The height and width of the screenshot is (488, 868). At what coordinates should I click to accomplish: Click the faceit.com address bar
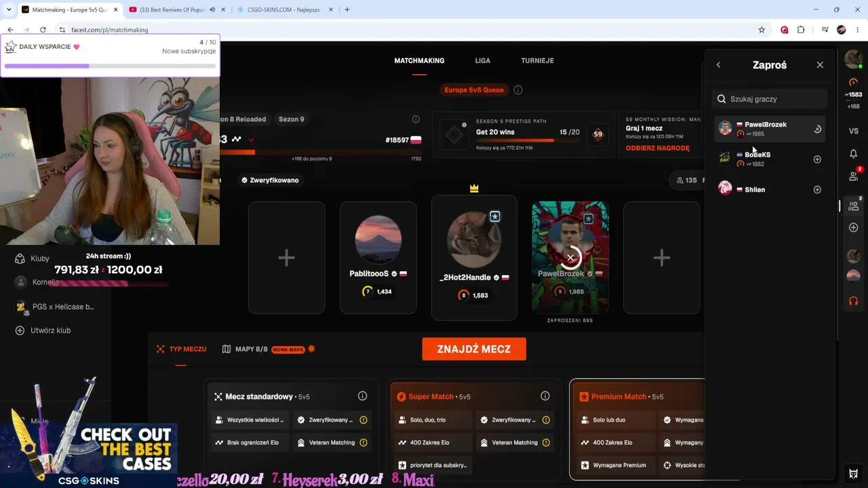pyautogui.click(x=407, y=30)
